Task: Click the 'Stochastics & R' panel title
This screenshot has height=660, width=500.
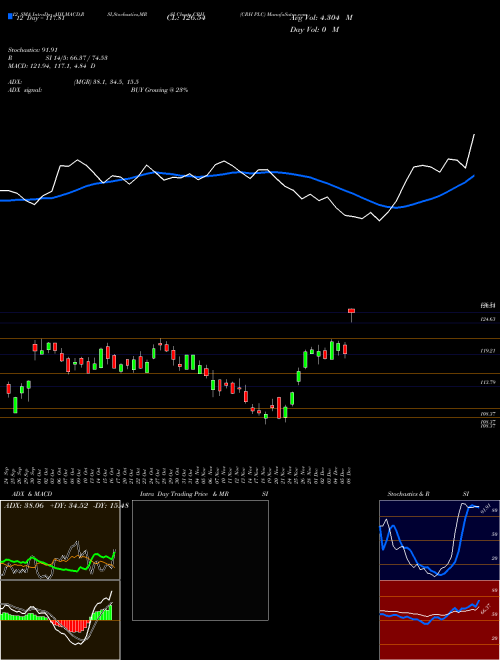Action: (409, 494)
